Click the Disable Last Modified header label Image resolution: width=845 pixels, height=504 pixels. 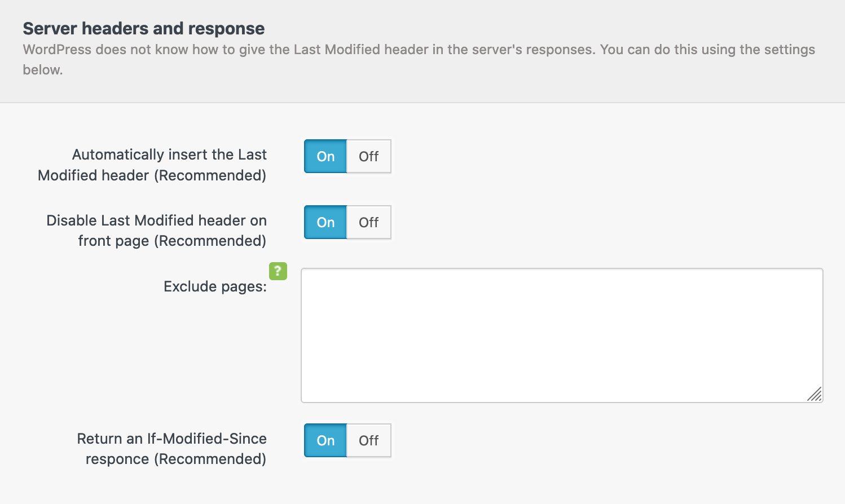156,230
